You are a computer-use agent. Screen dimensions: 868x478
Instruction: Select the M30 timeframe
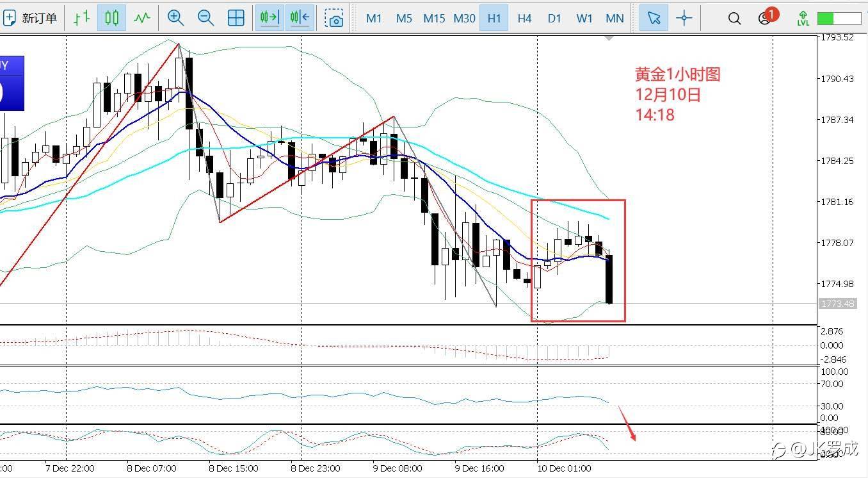pos(464,19)
